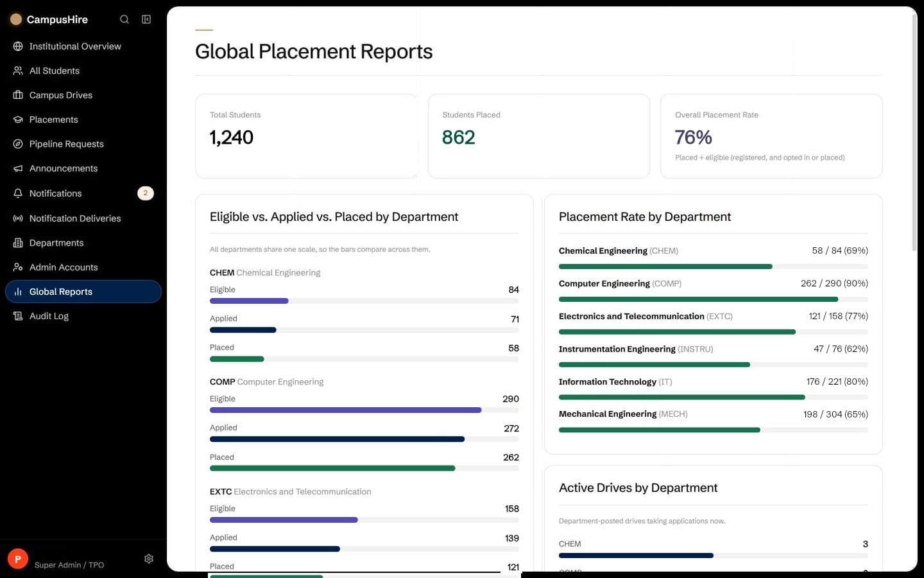924x578 pixels.
Task: Click the 'COMP Computer Engineering' group heading
Action: (267, 381)
